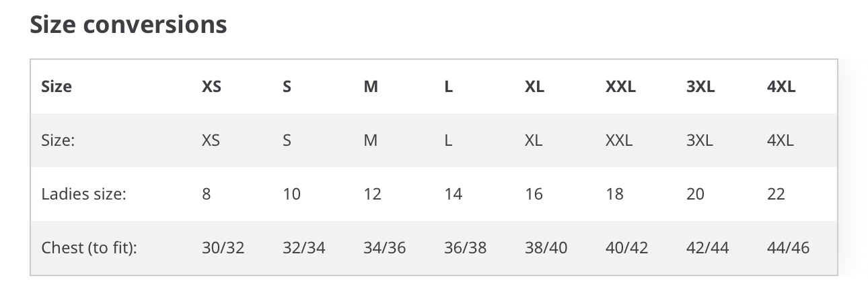Screen dimensions: 868x301
Task: Click the bold Size header cell
Action: pos(57,87)
